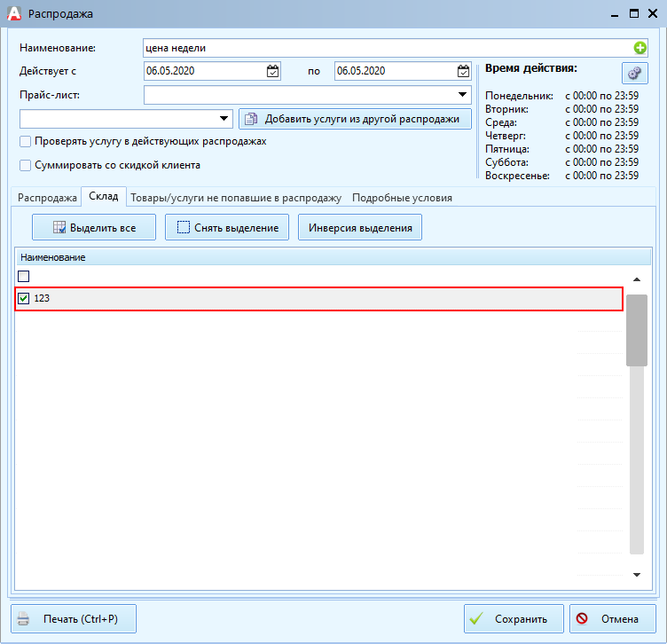
Task: Click the Среда schedule entry
Action: (x=561, y=122)
